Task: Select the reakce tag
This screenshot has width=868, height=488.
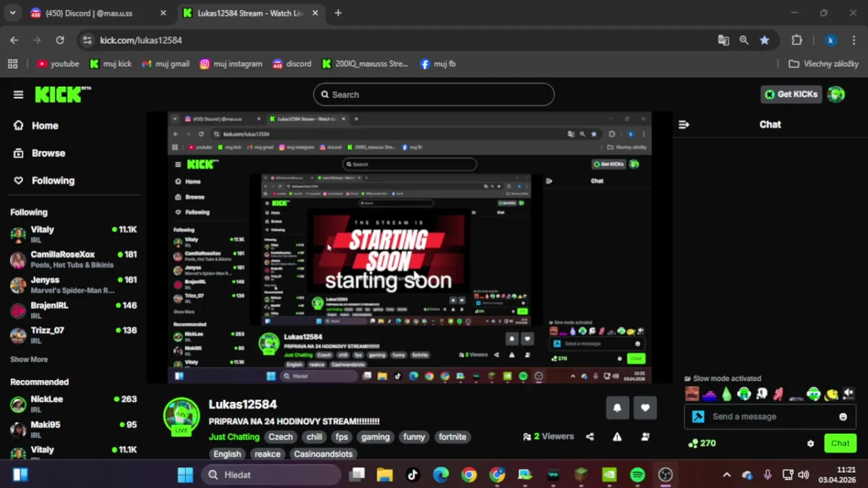Action: (267, 454)
